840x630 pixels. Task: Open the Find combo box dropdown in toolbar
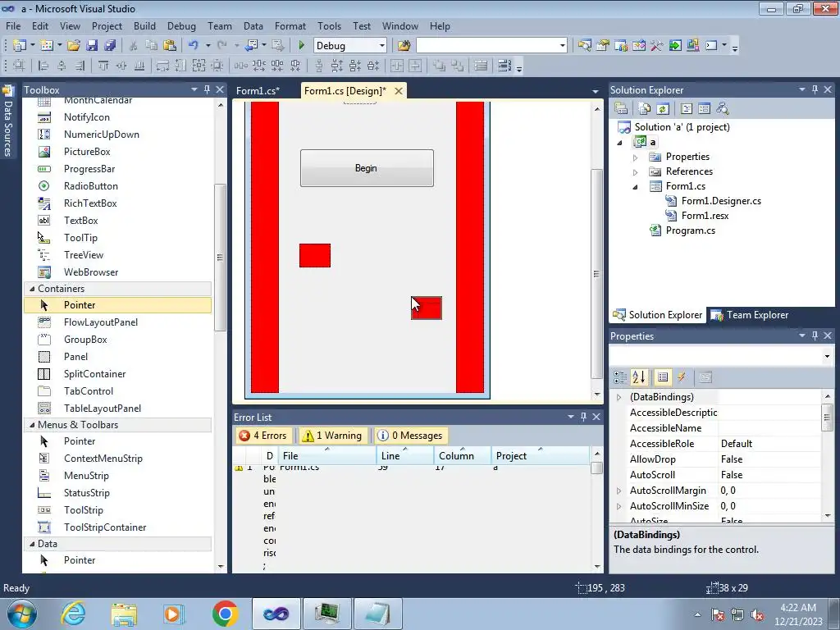(563, 46)
